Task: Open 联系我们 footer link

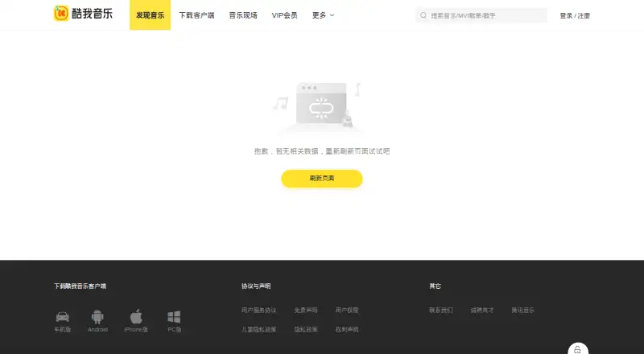Action: [x=440, y=310]
